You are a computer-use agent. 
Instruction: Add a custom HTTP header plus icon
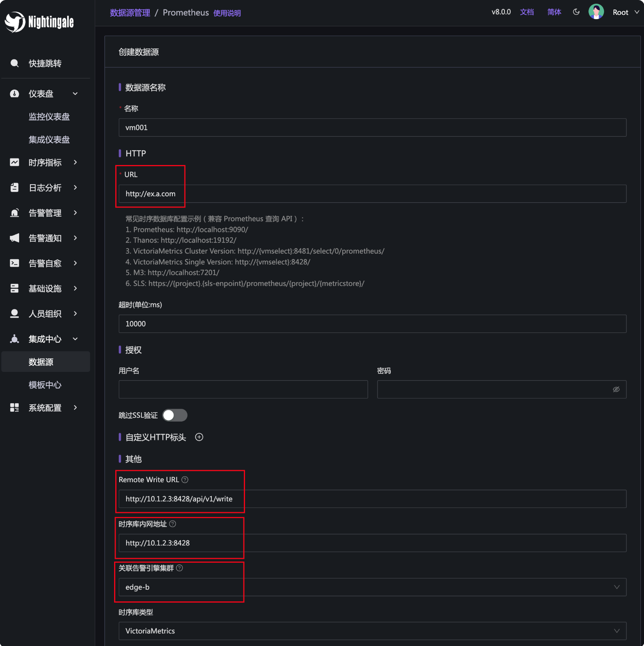[199, 437]
